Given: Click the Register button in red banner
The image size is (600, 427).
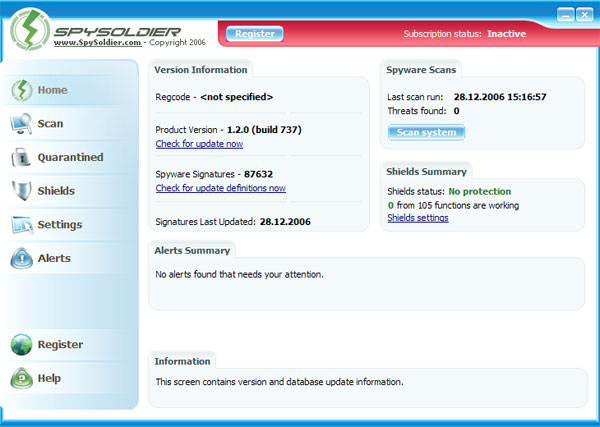Looking at the screenshot, I should pyautogui.click(x=255, y=34).
